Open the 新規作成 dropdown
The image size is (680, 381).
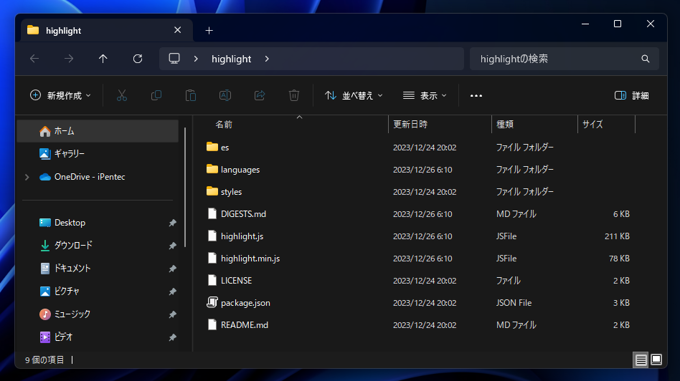(60, 95)
